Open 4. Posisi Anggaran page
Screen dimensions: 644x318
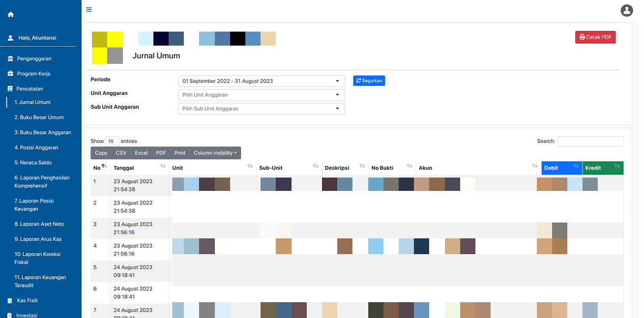[x=36, y=147]
